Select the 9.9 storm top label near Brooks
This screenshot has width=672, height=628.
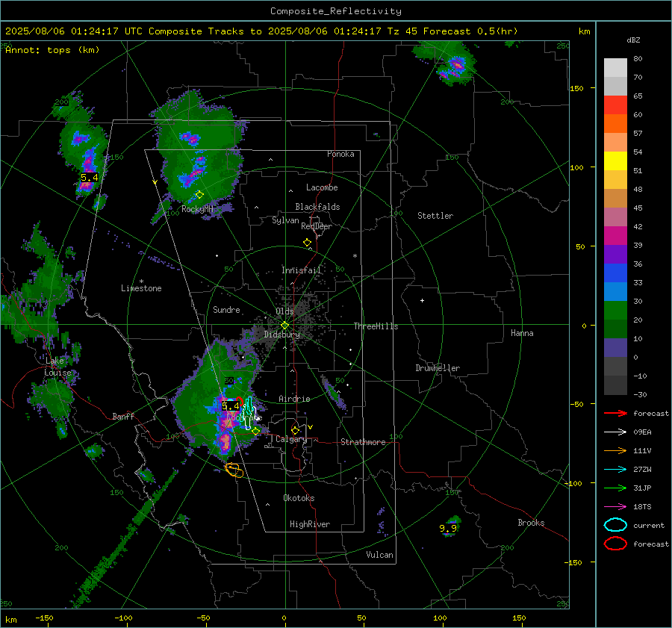point(448,528)
